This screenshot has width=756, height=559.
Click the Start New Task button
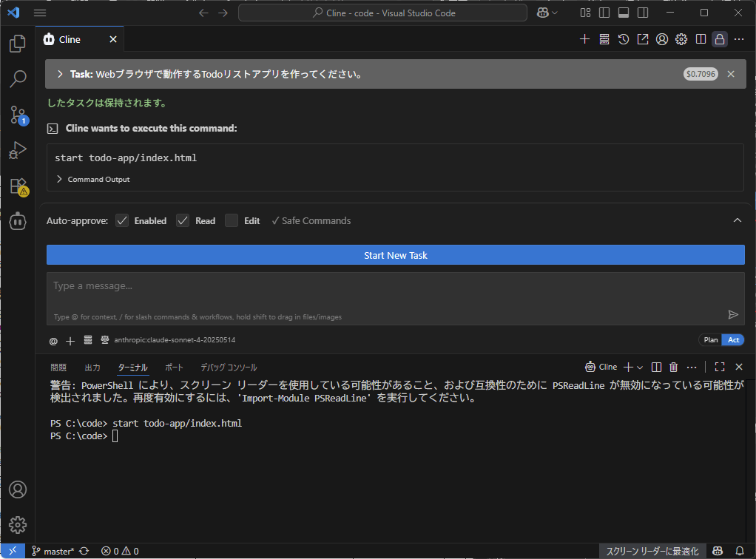[x=395, y=255]
